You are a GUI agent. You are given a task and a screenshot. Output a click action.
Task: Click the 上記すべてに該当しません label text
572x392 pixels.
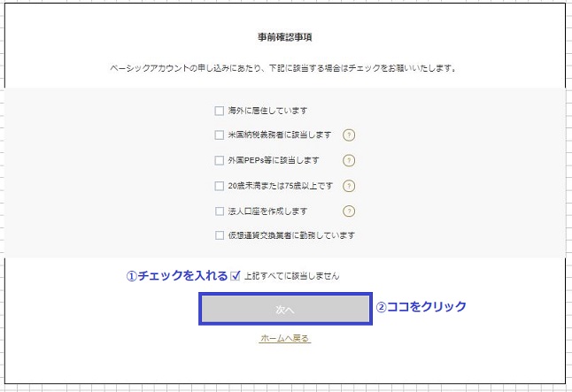pos(291,276)
